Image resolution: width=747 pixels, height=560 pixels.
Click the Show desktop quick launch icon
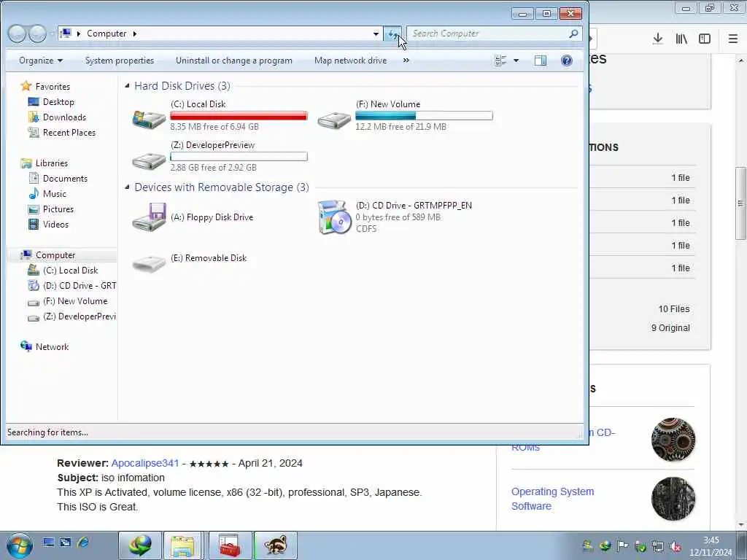point(48,542)
